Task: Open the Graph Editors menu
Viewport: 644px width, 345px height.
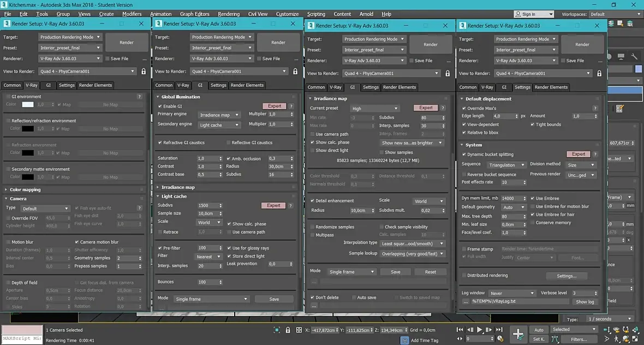Action: click(194, 14)
